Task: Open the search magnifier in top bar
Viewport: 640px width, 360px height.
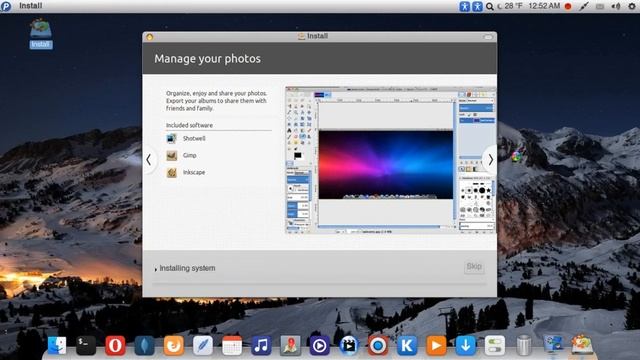Action: coord(489,7)
